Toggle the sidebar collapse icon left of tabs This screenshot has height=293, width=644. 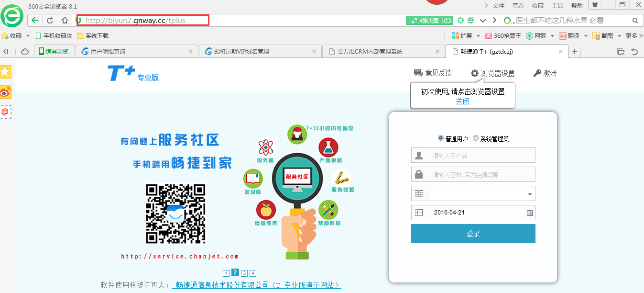point(6,51)
